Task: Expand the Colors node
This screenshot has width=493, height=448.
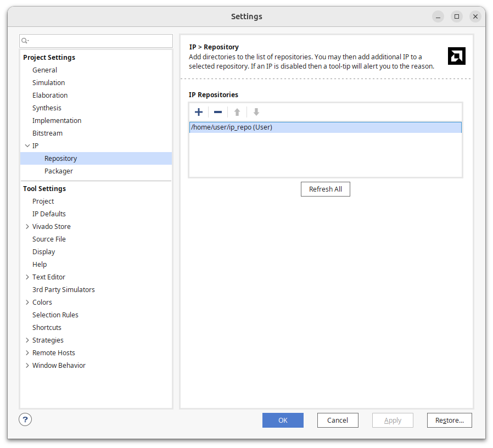Action: [27, 302]
